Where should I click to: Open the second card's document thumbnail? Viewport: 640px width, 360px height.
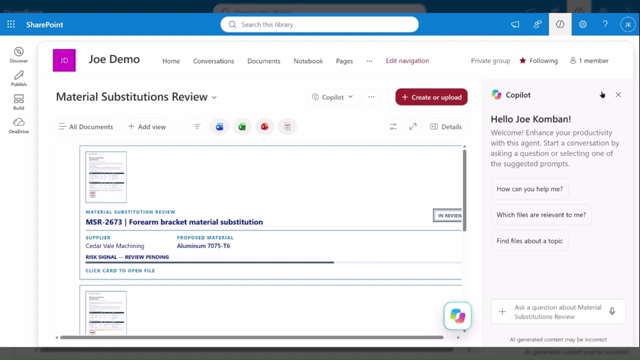(106, 313)
